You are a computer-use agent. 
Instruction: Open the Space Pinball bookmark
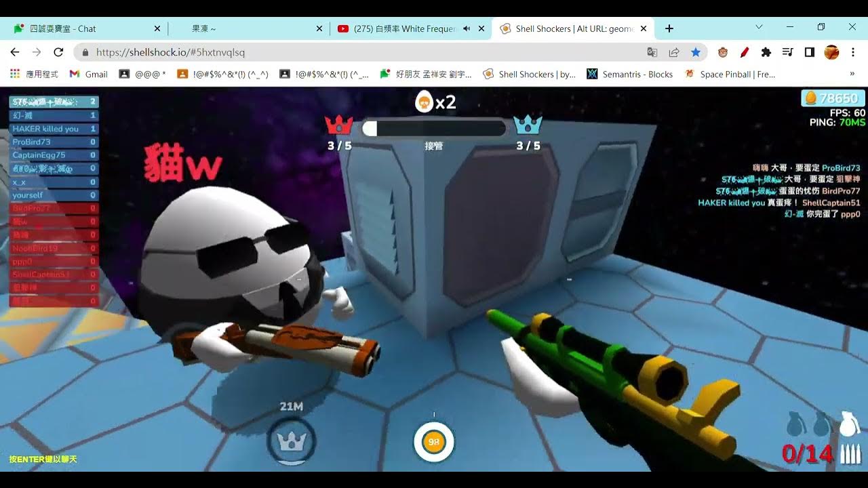730,75
